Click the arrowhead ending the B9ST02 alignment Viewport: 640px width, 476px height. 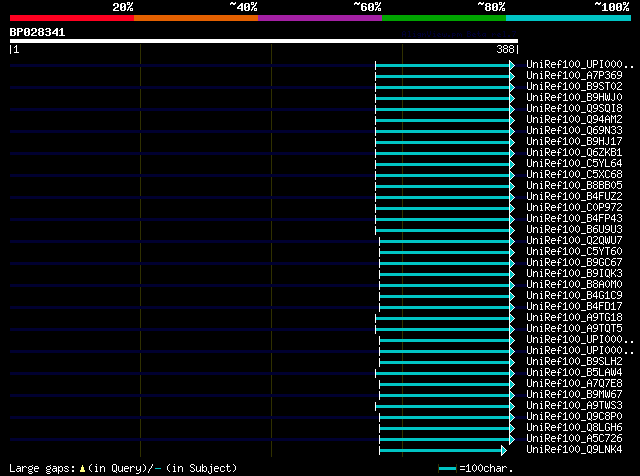click(x=512, y=87)
